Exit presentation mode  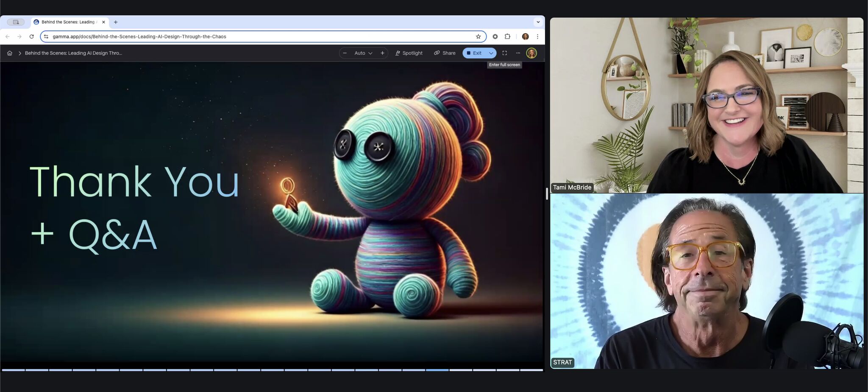(474, 53)
